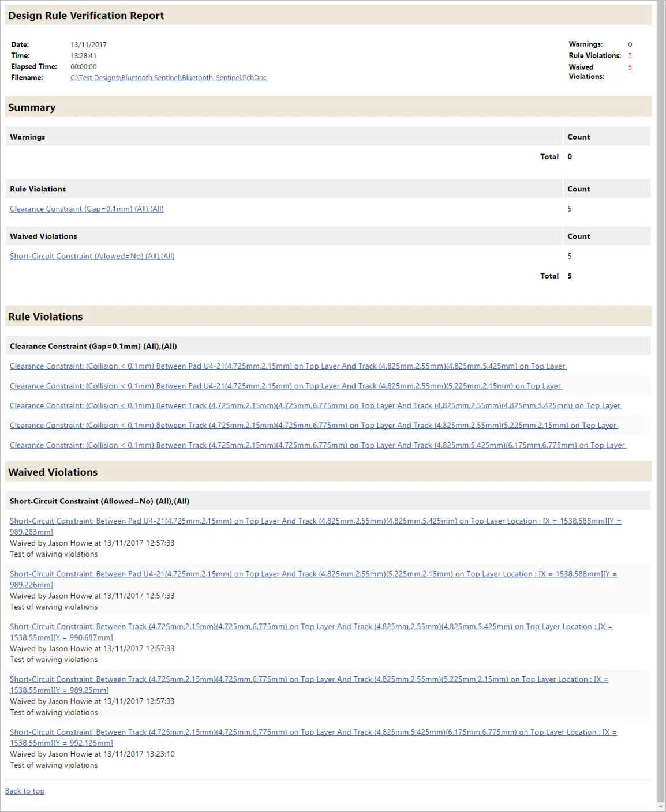Image resolution: width=666 pixels, height=812 pixels.
Task: Open the Clearance Constraint summary link
Action: [x=87, y=209]
